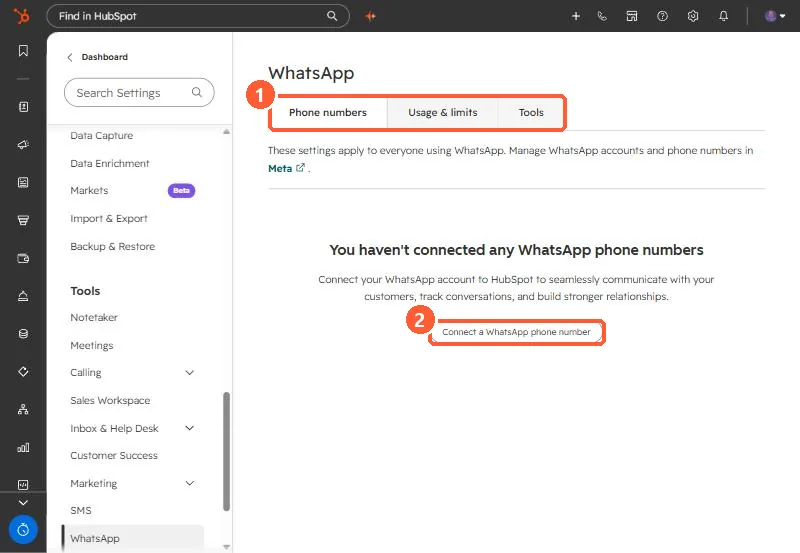The height and width of the screenshot is (553, 800).
Task: Open Notetaker settings
Action: (94, 317)
